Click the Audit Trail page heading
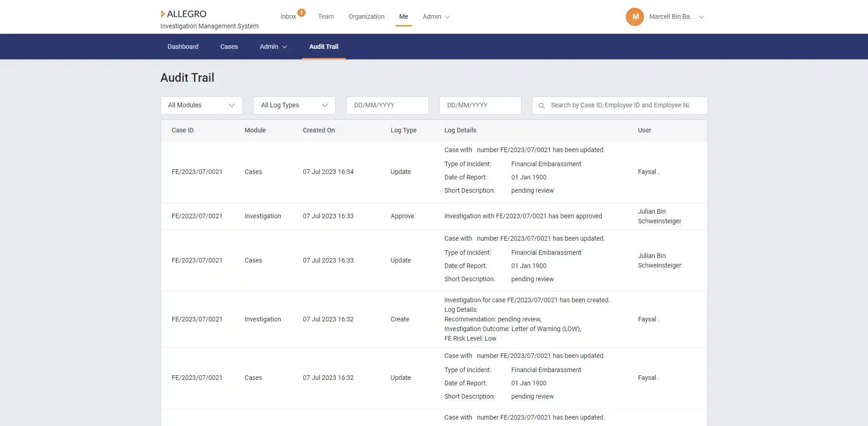This screenshot has width=868, height=426. pyautogui.click(x=187, y=78)
